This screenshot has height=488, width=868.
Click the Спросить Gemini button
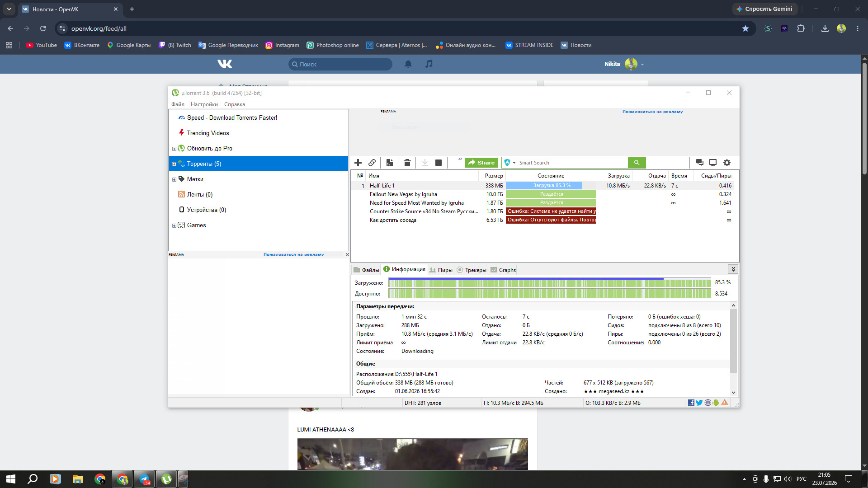click(764, 9)
